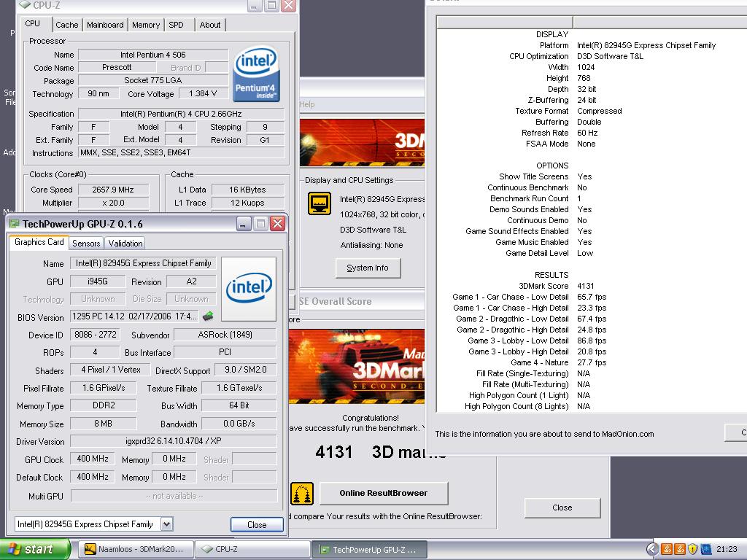Select the CPU tab in CPU-Z
This screenshot has height=560, width=747.
(x=32, y=24)
